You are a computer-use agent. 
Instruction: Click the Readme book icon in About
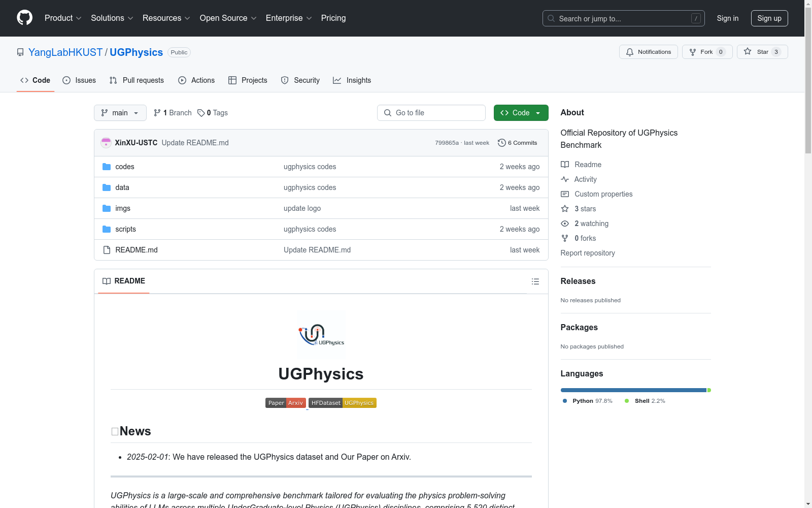565,165
